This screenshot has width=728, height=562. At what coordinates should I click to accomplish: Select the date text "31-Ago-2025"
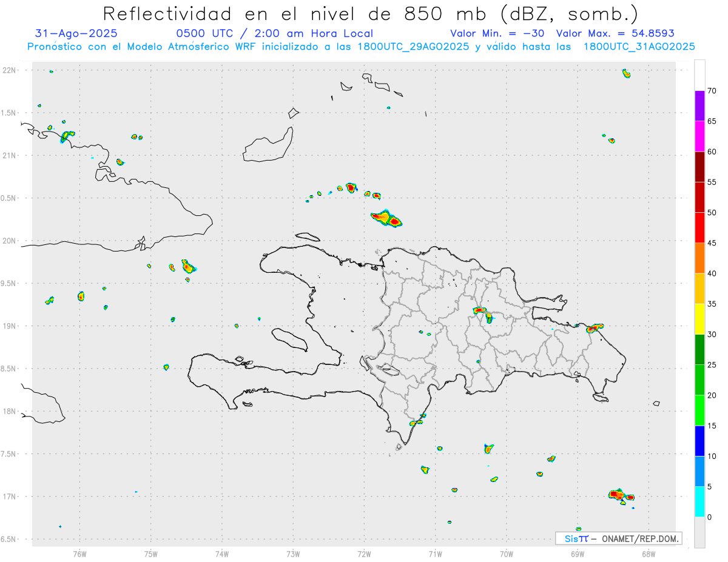(x=76, y=33)
